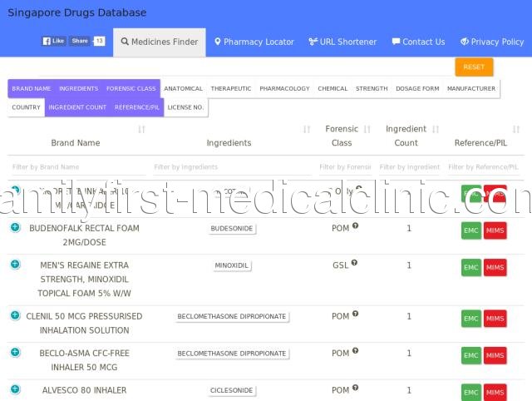Focus the Filter by Ingredients field
The image size is (532, 401).
coord(232,167)
